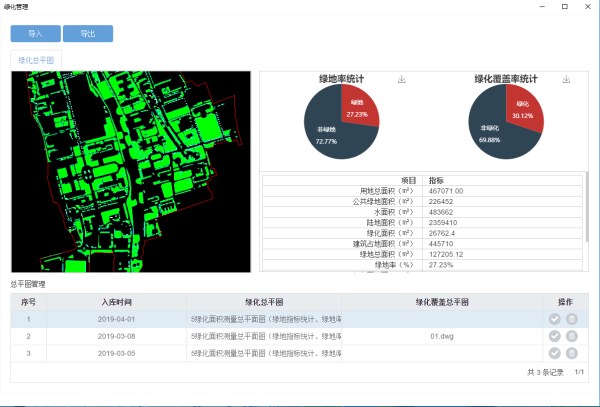Click the 绿化覆盖总平图 column header
The image size is (600, 407).
442,301
